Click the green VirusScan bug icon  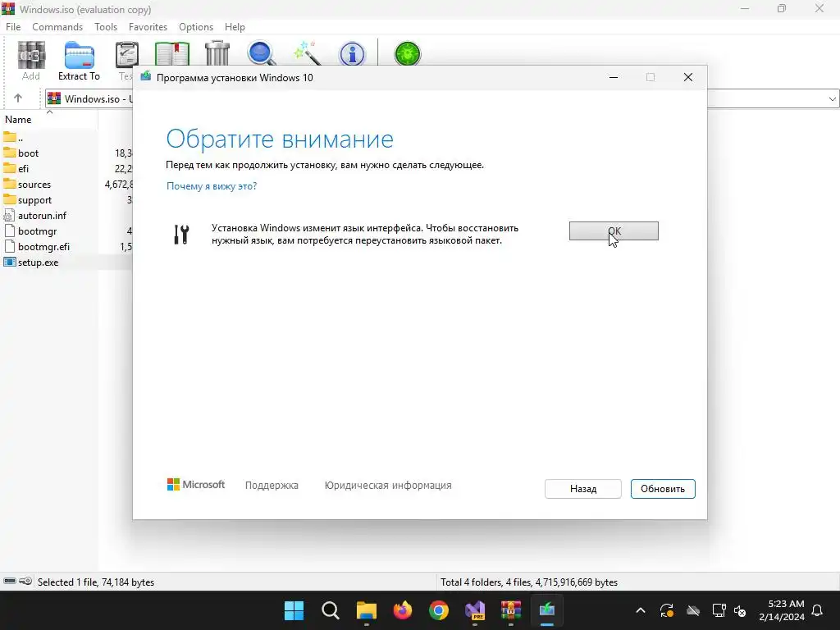tap(408, 53)
